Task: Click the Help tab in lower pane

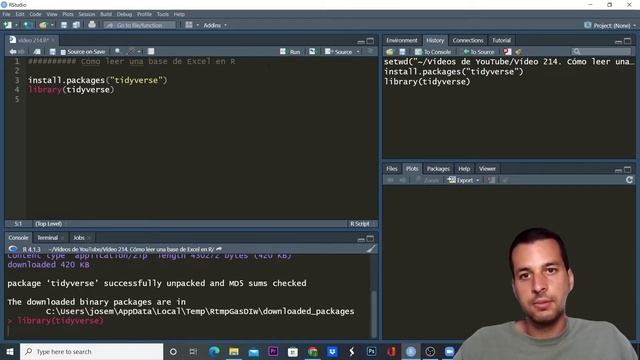Action: [x=464, y=169]
